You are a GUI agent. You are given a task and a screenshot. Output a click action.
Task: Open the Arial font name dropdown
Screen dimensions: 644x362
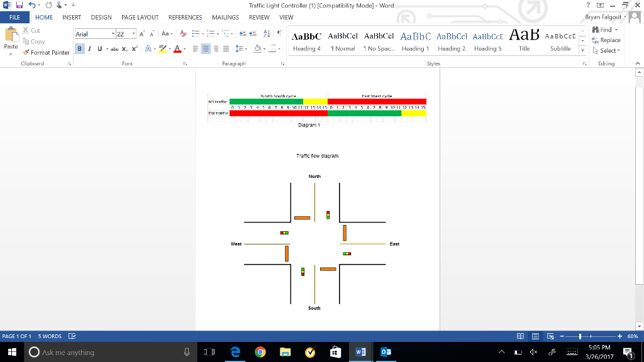click(x=113, y=34)
